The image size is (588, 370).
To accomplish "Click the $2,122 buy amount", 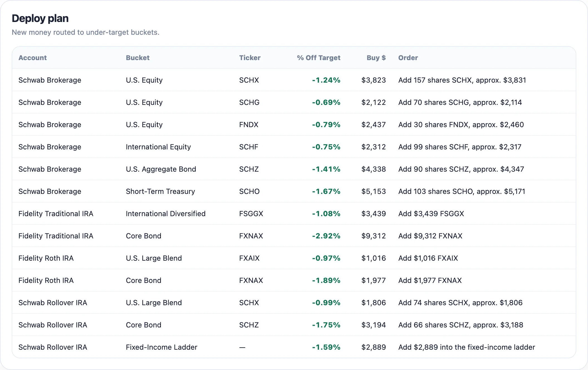I will 374,102.
